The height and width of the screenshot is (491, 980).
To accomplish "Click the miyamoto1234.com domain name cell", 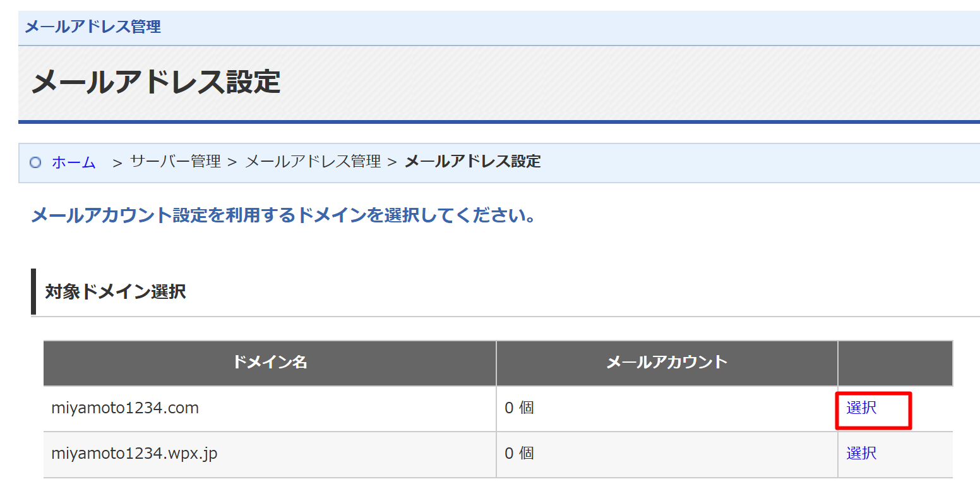I will click(125, 408).
